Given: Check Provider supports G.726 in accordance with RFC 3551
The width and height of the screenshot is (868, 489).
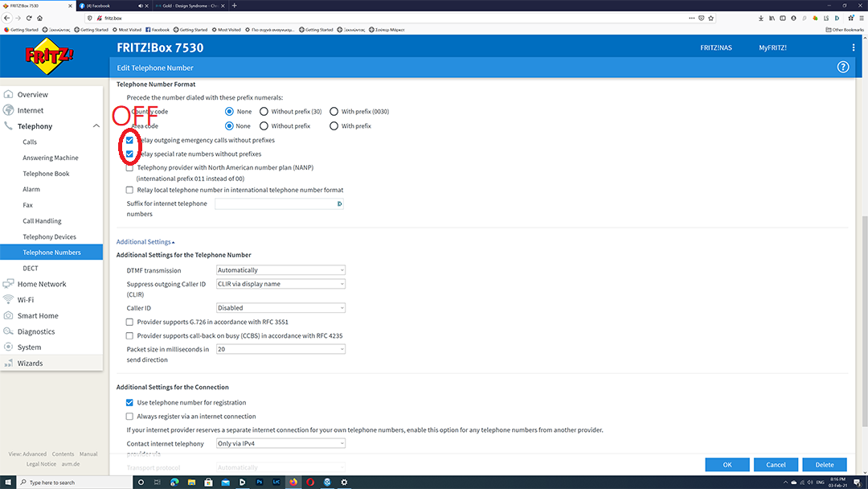Looking at the screenshot, I should tap(129, 322).
